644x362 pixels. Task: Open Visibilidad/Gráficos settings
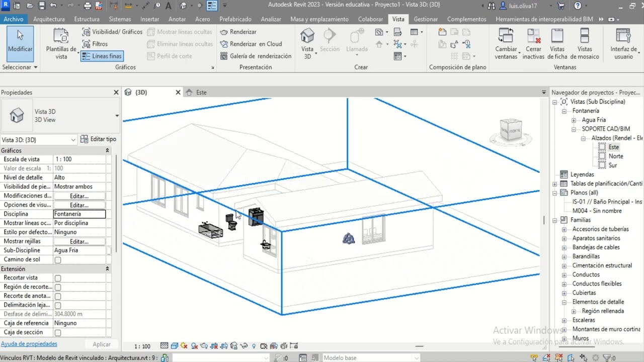click(112, 32)
